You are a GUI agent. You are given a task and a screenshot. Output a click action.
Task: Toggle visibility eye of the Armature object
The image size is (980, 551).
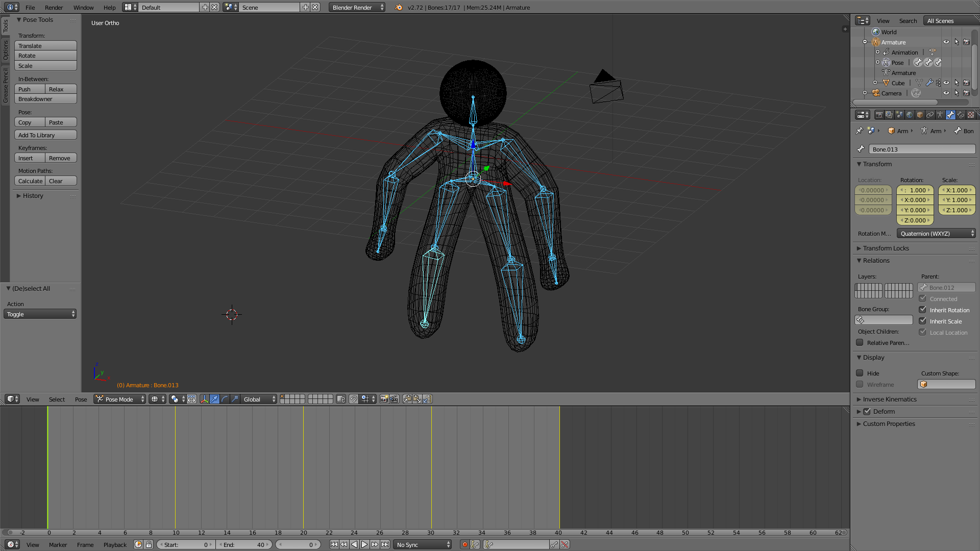[x=946, y=42]
